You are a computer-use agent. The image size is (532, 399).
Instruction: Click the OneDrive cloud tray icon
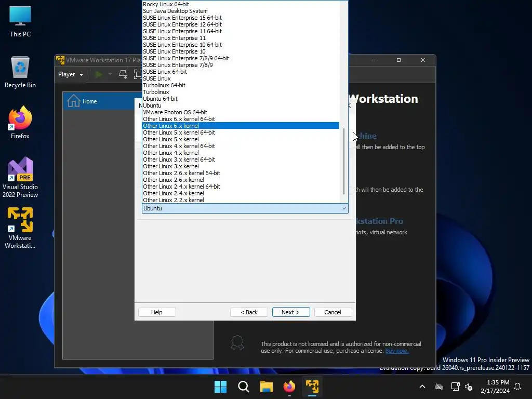tap(439, 387)
